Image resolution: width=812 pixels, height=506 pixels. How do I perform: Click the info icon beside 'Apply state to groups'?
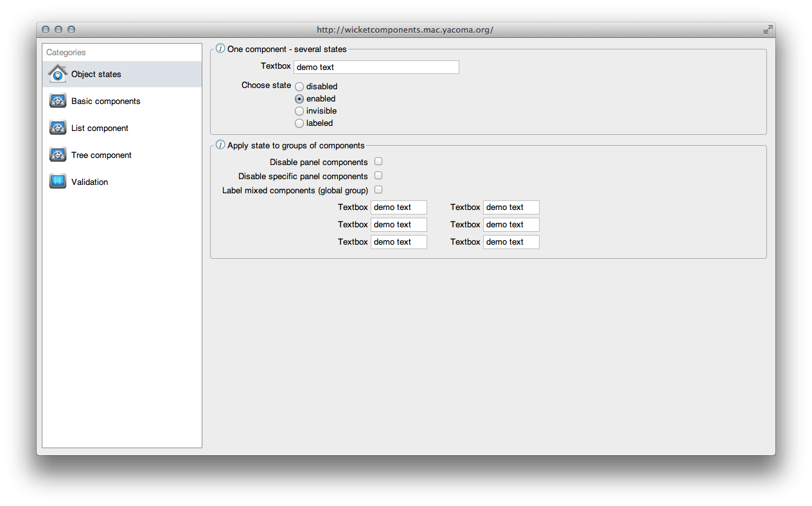pyautogui.click(x=220, y=144)
